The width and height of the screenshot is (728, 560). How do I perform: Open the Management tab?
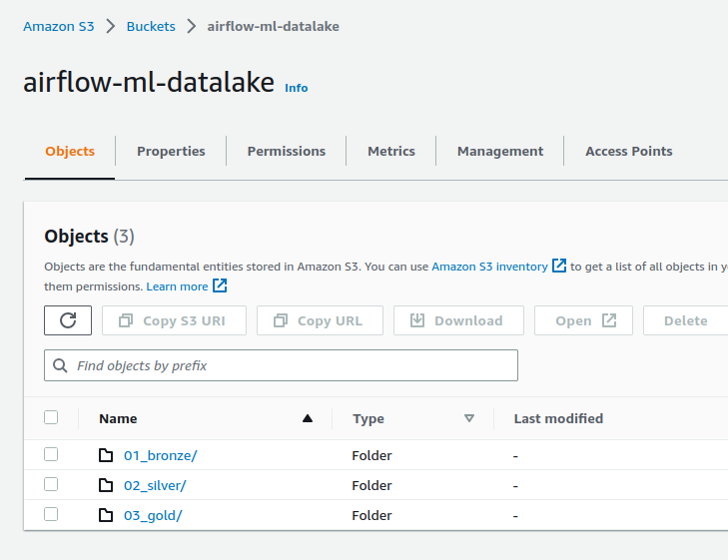[500, 152]
